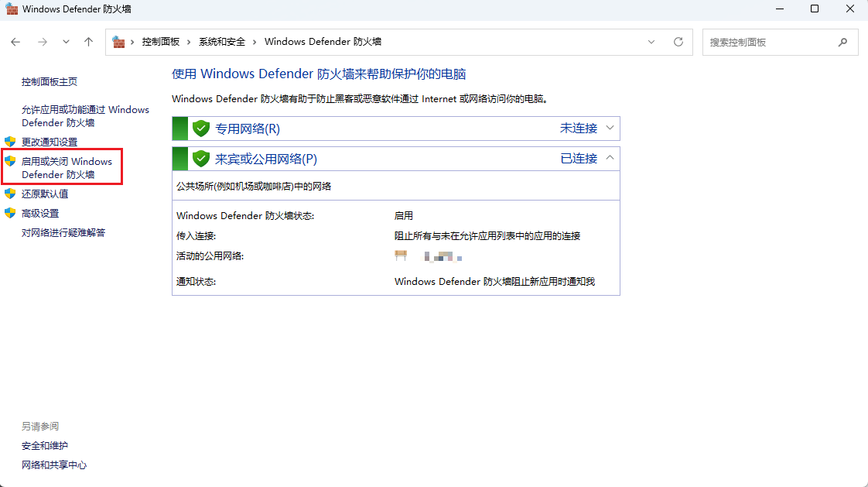
Task: Click the search magnifier icon
Action: tap(843, 42)
